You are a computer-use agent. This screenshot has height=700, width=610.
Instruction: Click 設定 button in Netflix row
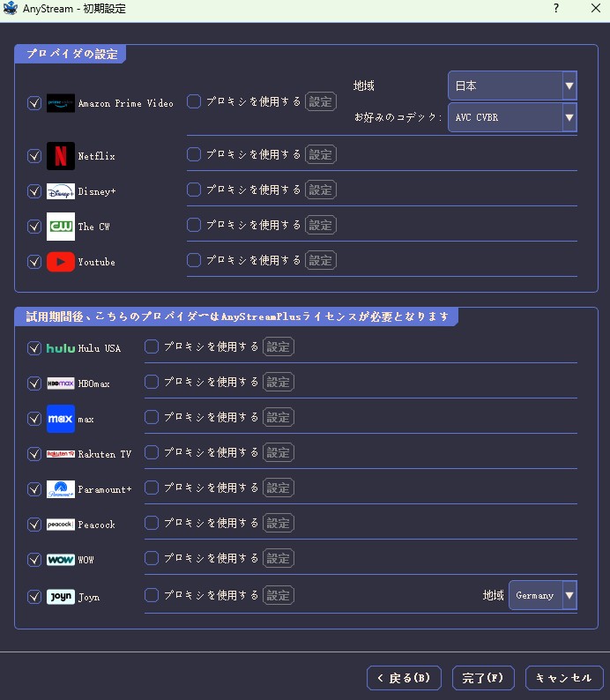click(x=320, y=154)
